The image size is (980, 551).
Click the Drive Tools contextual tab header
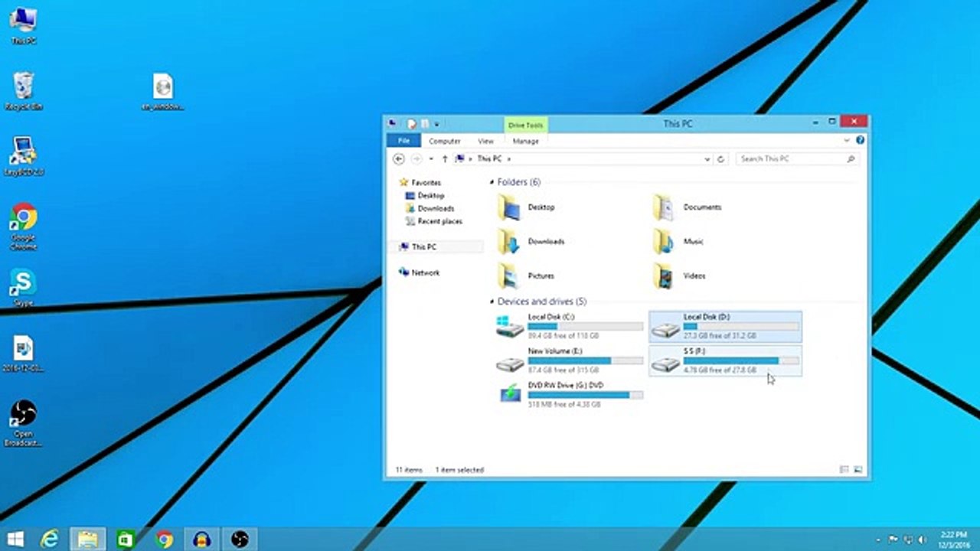pyautogui.click(x=525, y=125)
